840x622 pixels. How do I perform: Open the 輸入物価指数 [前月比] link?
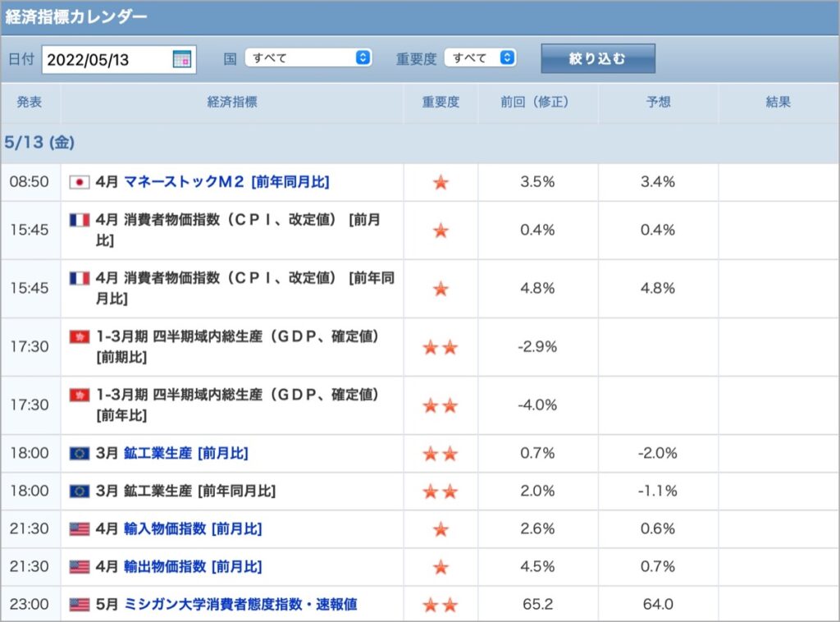(193, 528)
